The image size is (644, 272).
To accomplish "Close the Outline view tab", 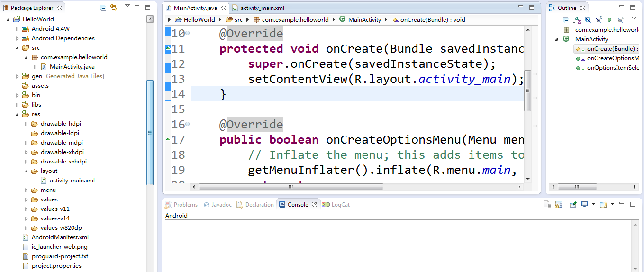I will [x=582, y=8].
